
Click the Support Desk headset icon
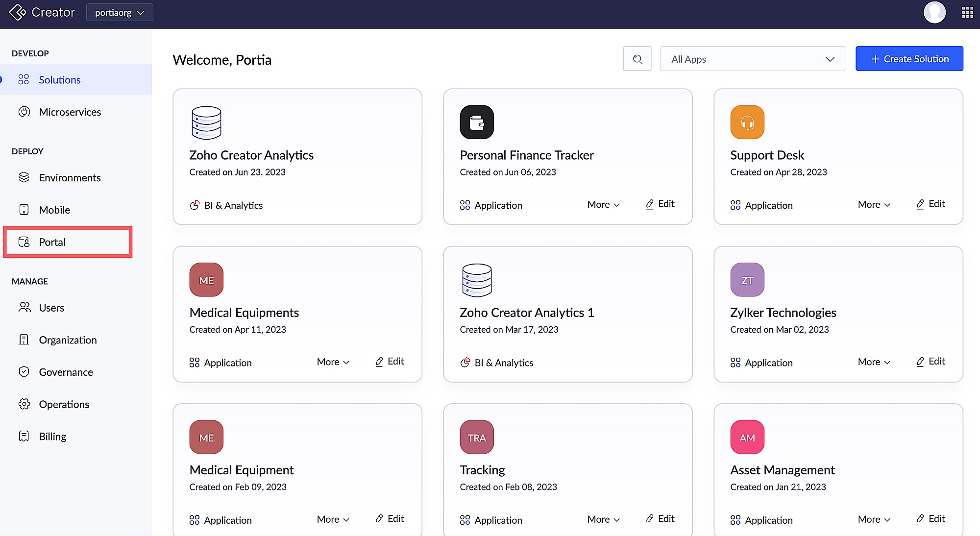(x=747, y=122)
